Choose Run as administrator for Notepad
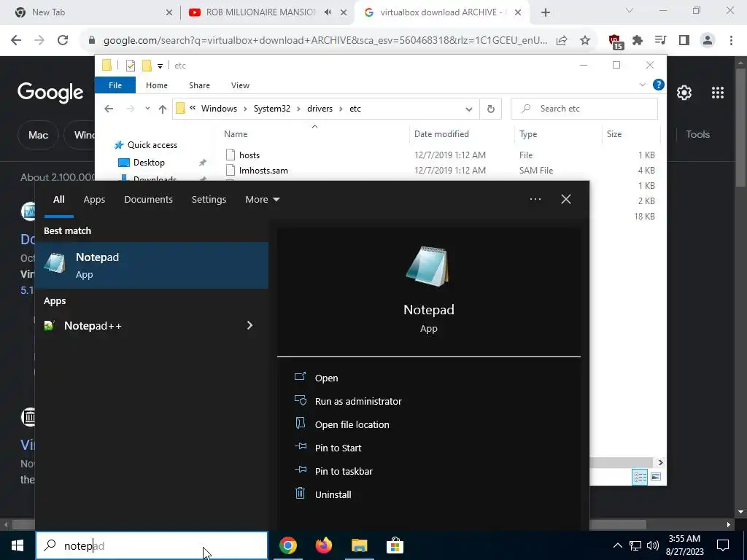Viewport: 747px width, 560px height. point(357,401)
